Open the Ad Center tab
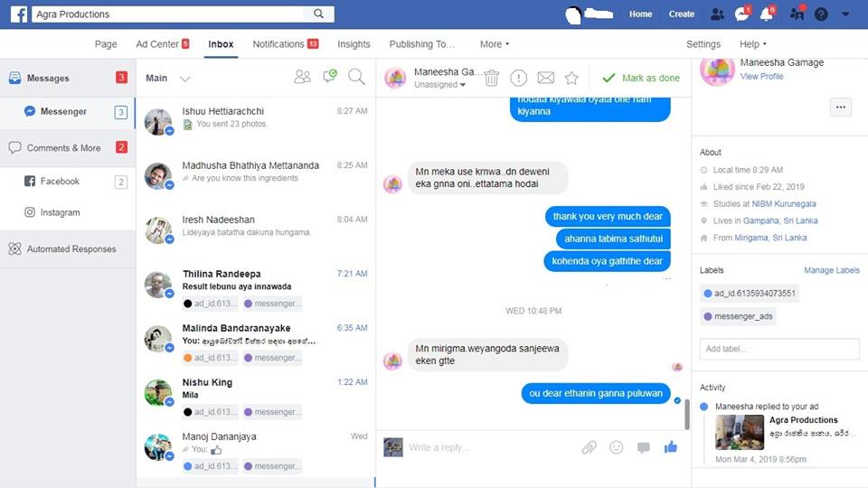 click(x=162, y=44)
